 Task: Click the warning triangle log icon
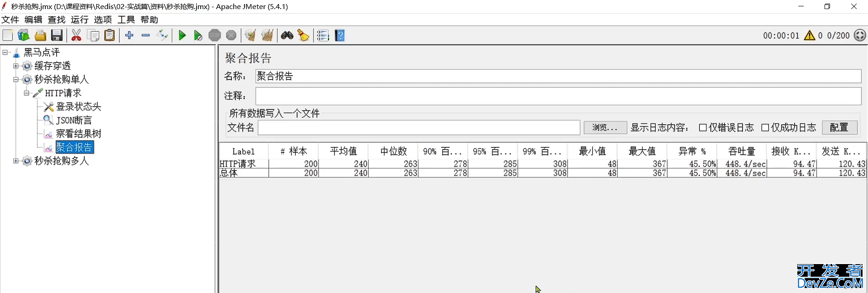point(810,35)
